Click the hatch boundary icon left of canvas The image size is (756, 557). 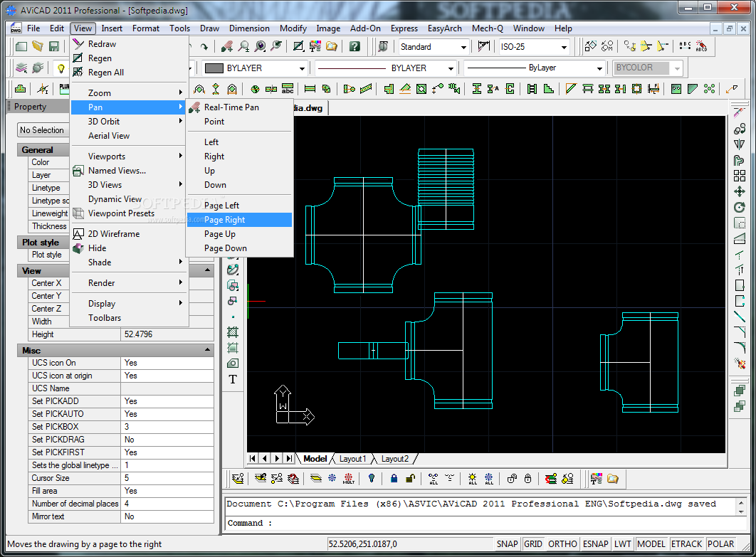(x=233, y=332)
